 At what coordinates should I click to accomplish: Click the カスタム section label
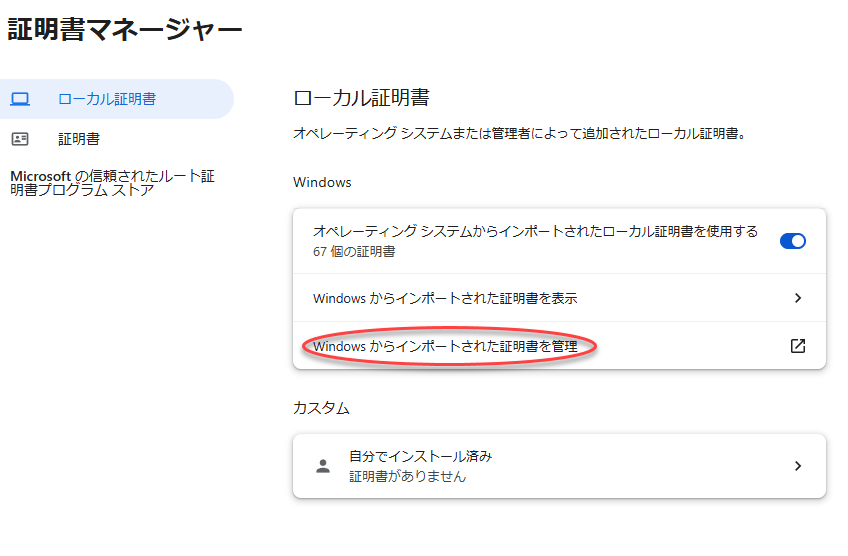(321, 408)
